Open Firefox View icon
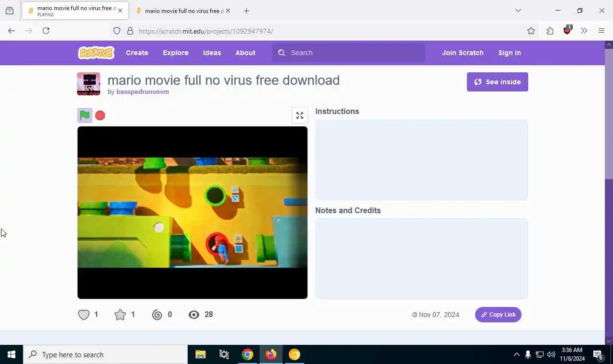Screen dimensions: 613x364 [10, 11]
